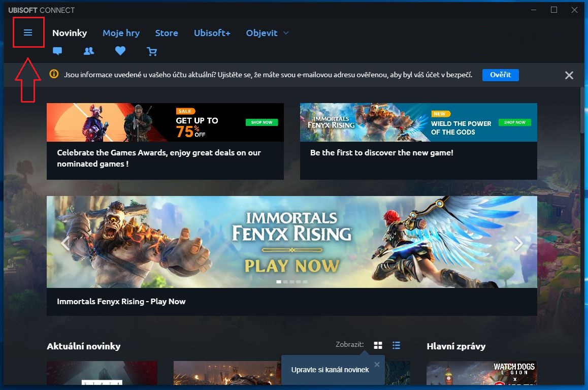This screenshot has width=588, height=390.
Task: Click the large Immortals Fenyx Rising Play Now banner
Action: pyautogui.click(x=292, y=242)
